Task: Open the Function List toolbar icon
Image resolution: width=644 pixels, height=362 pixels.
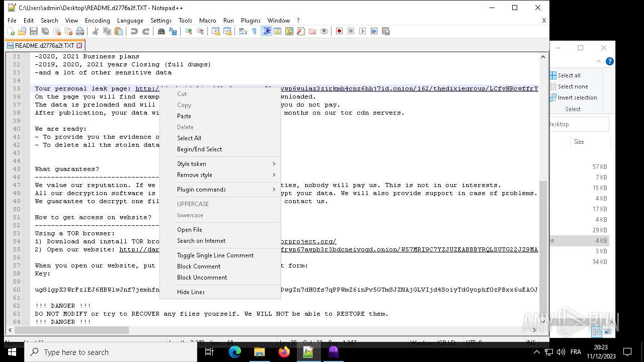Action: pyautogui.click(x=301, y=31)
